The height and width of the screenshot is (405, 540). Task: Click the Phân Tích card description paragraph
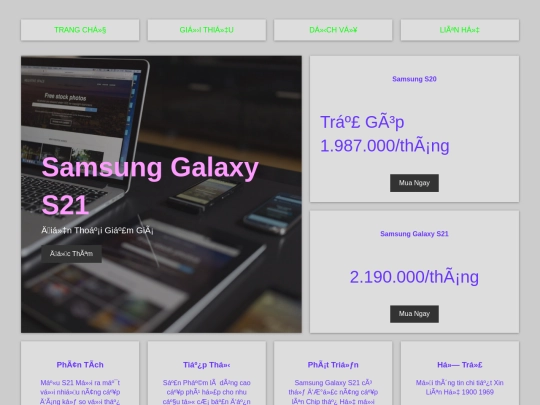tap(80, 392)
